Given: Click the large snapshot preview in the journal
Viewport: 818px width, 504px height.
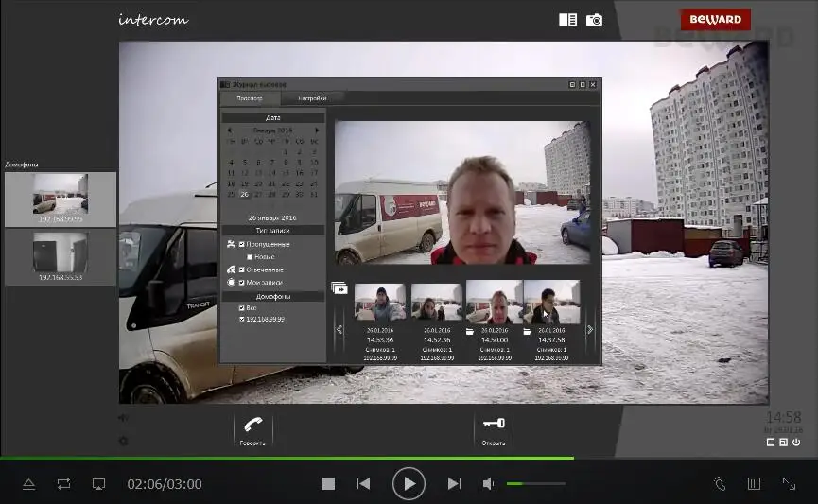Looking at the screenshot, I should [462, 193].
